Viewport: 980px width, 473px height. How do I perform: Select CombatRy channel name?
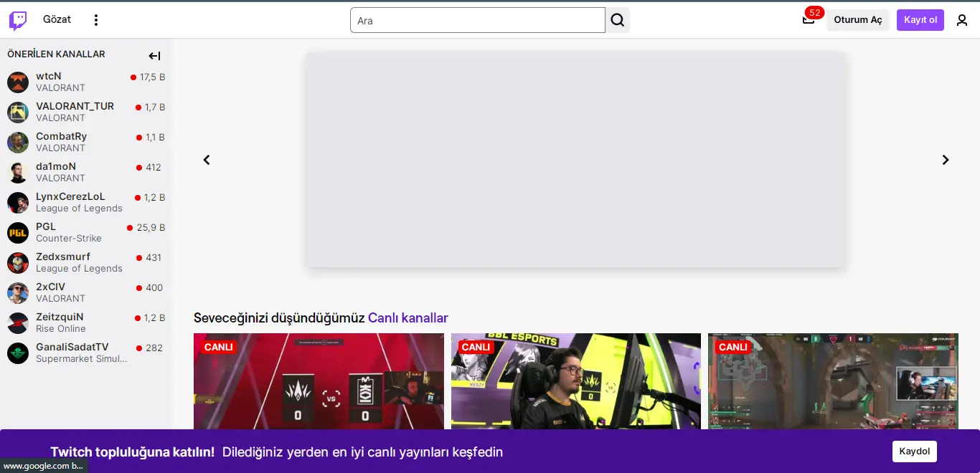62,136
